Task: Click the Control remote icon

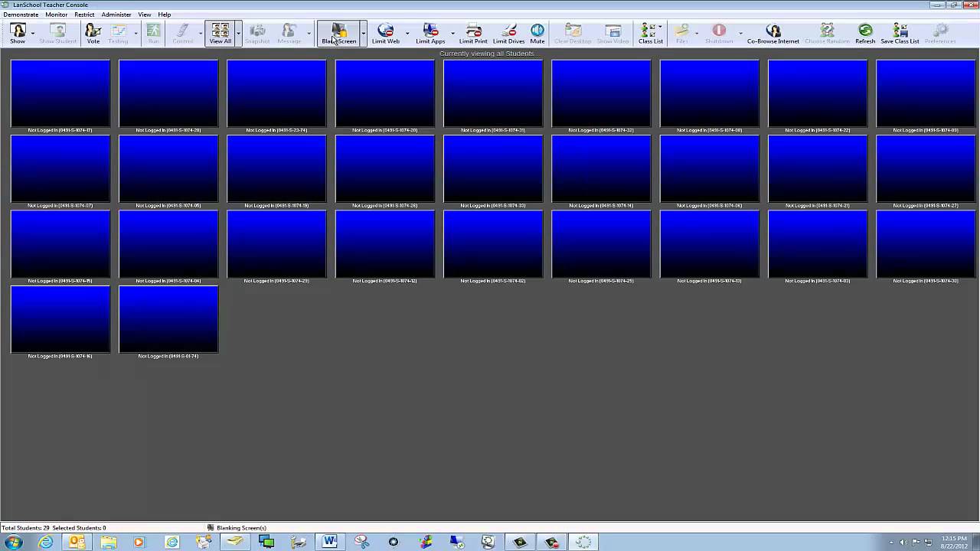Action: 183,33
